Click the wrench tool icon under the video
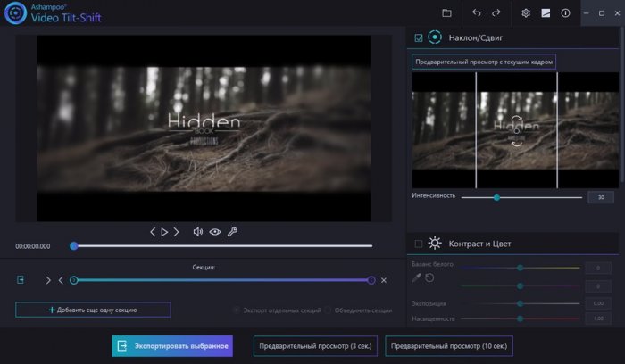Viewport: 625px width, 364px height. pos(232,232)
